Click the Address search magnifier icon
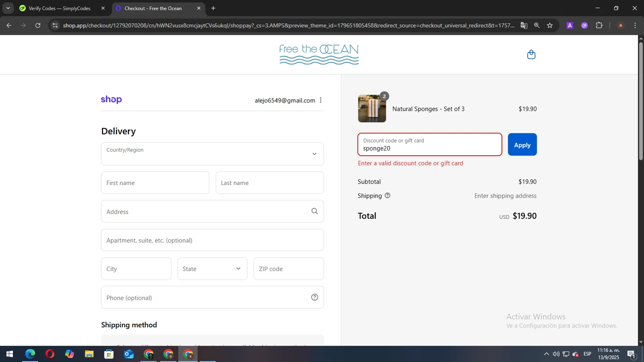644x362 pixels. point(314,211)
